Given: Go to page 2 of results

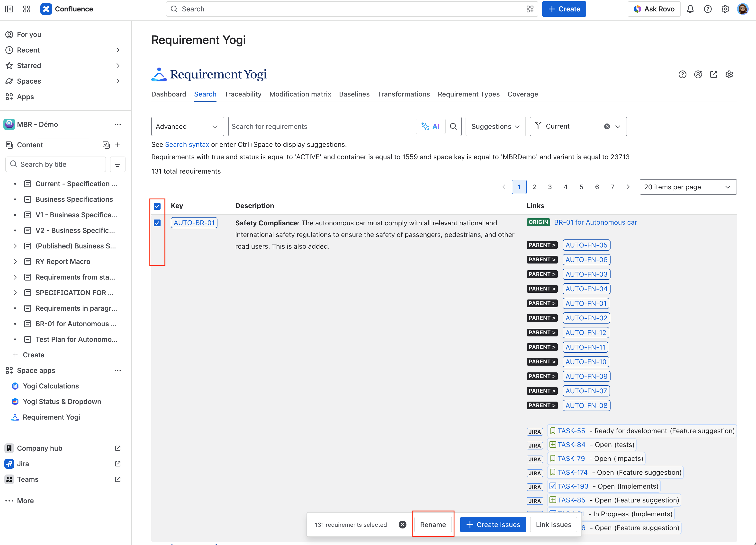Looking at the screenshot, I should 534,187.
